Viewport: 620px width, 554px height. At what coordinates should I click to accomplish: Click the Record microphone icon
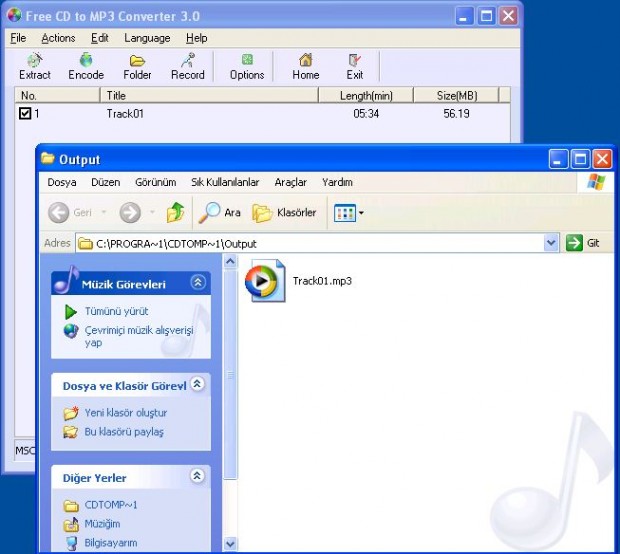(x=188, y=60)
